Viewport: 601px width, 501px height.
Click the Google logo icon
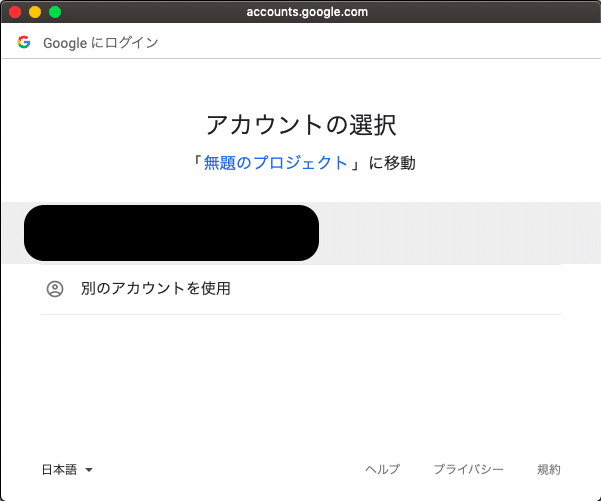click(x=24, y=43)
